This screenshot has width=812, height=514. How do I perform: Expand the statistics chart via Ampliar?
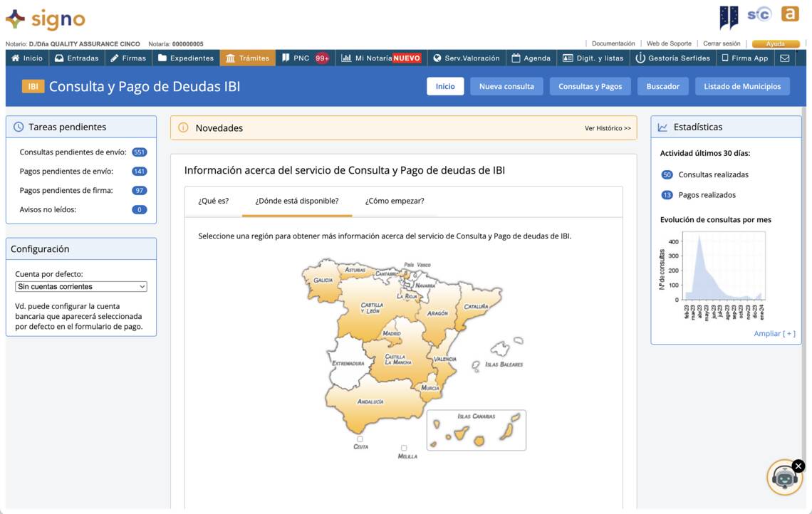(774, 332)
